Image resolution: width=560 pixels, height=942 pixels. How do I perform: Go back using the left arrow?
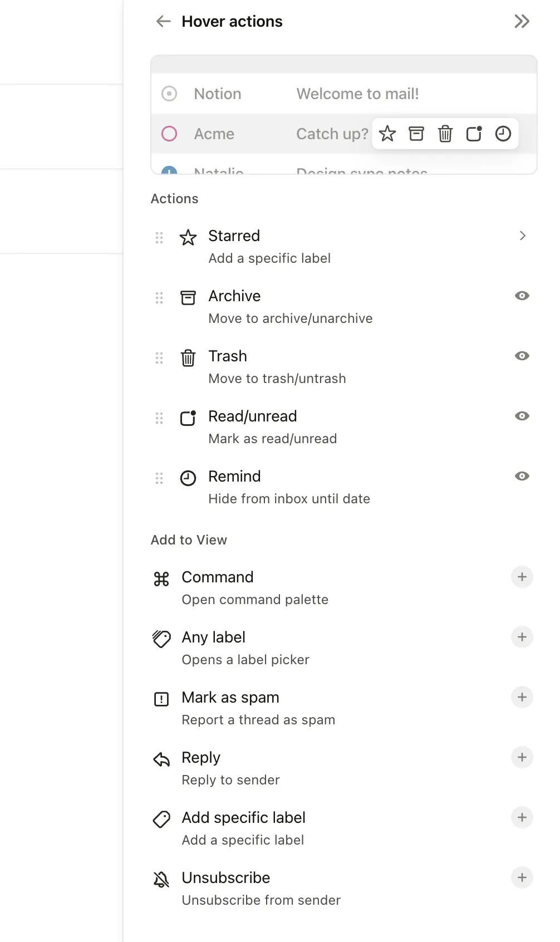click(163, 22)
